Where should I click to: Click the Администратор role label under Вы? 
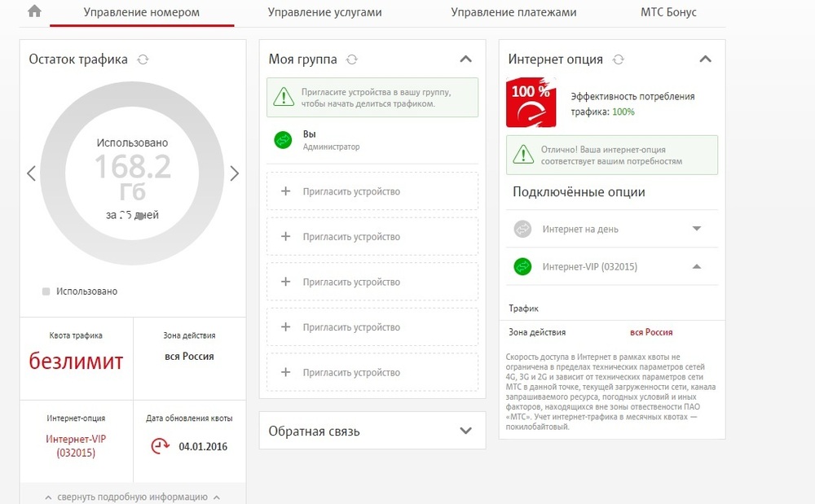point(331,147)
